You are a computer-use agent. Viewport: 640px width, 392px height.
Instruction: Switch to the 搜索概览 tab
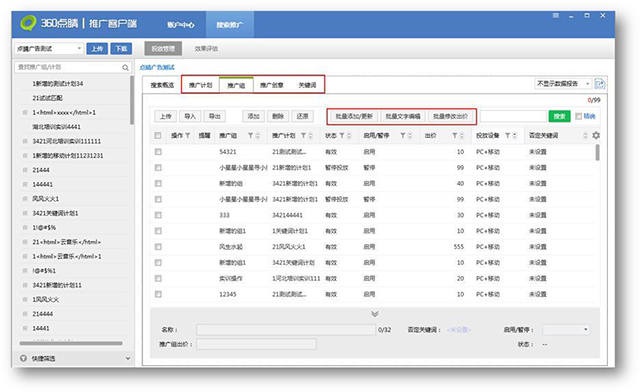(162, 85)
